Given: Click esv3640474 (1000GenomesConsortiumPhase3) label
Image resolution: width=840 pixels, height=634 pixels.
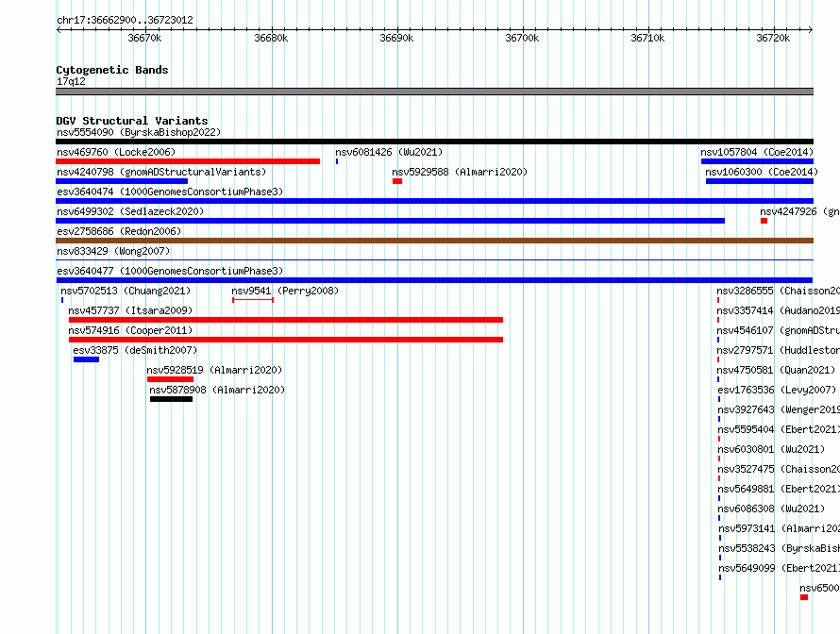Looking at the screenshot, I should coord(170,192).
